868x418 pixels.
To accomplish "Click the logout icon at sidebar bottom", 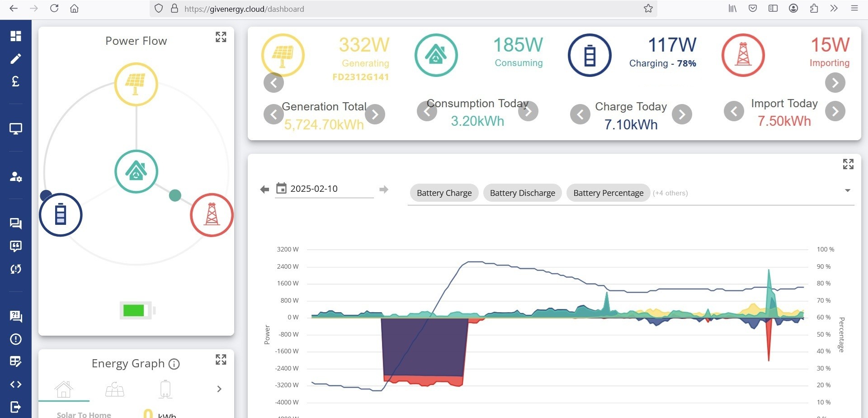I will pos(16,407).
